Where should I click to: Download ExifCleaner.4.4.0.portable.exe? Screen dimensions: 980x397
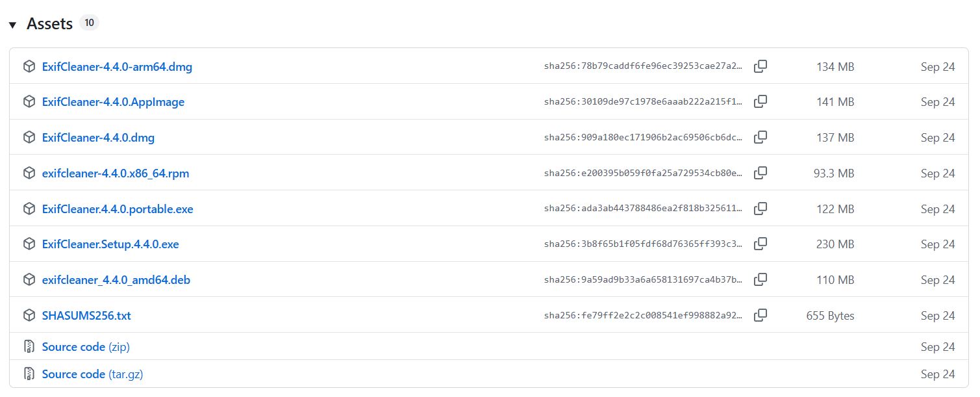tap(118, 209)
